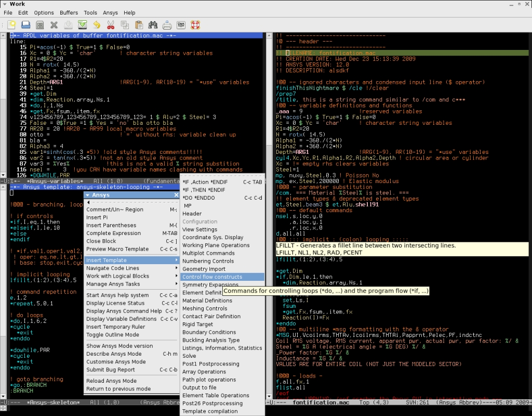Viewport: 532px width, 416px height.
Task: Select Describe Ansys Mode entry
Action: (x=131, y=354)
